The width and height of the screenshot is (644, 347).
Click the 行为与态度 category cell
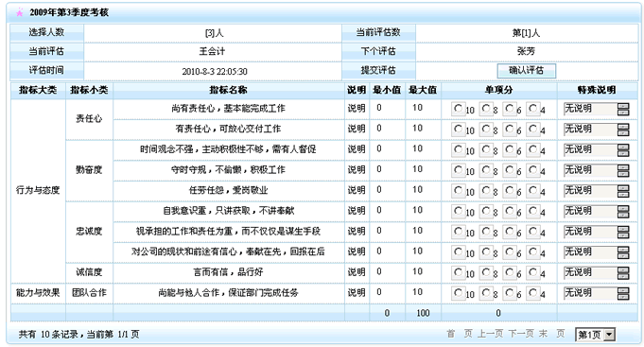(x=38, y=190)
